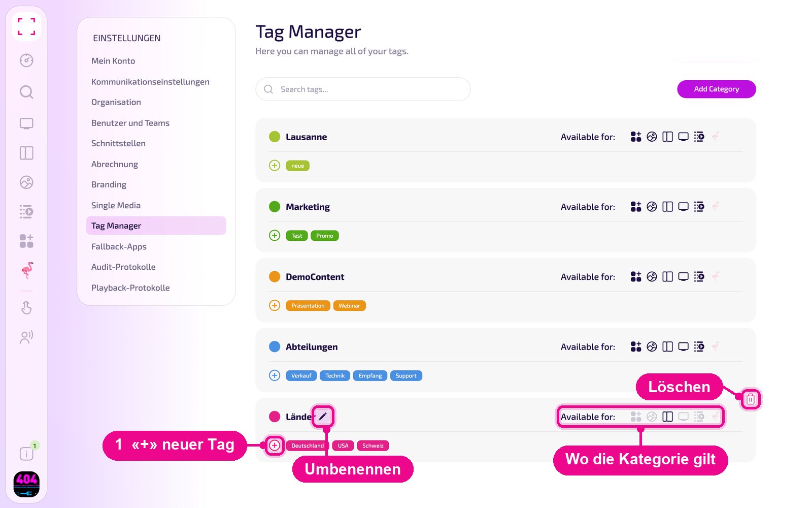This screenshot has height=508, width=812.
Task: Toggle apps availability for Länder category
Action: coord(636,417)
